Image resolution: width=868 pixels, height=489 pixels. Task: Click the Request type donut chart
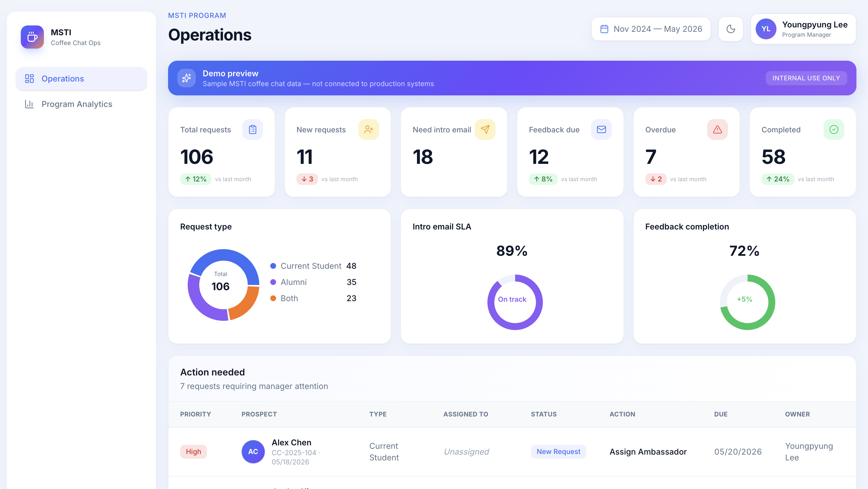pyautogui.click(x=223, y=285)
